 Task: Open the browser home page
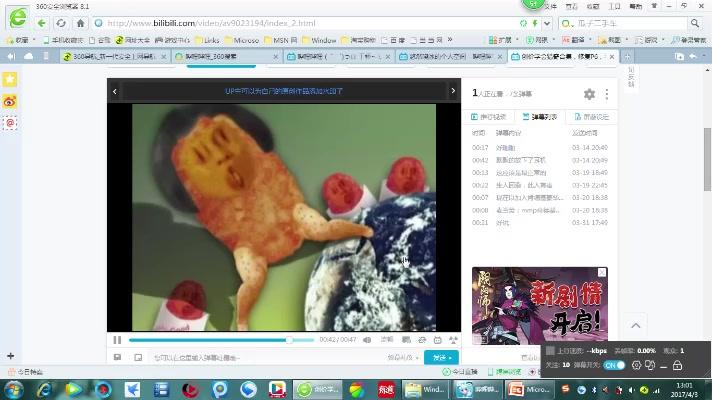(80, 23)
